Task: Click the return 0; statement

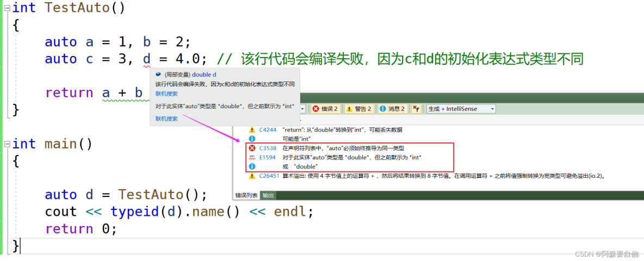Action: pos(81,228)
